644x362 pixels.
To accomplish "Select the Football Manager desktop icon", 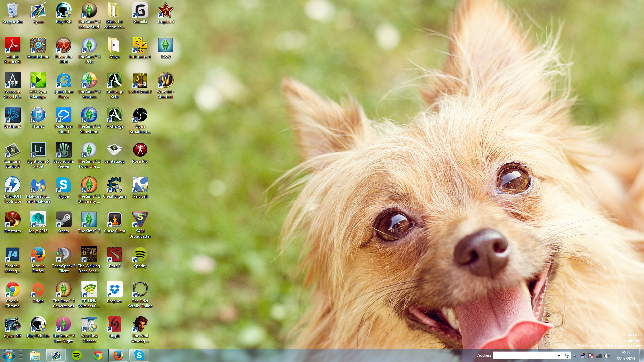I will [13, 260].
